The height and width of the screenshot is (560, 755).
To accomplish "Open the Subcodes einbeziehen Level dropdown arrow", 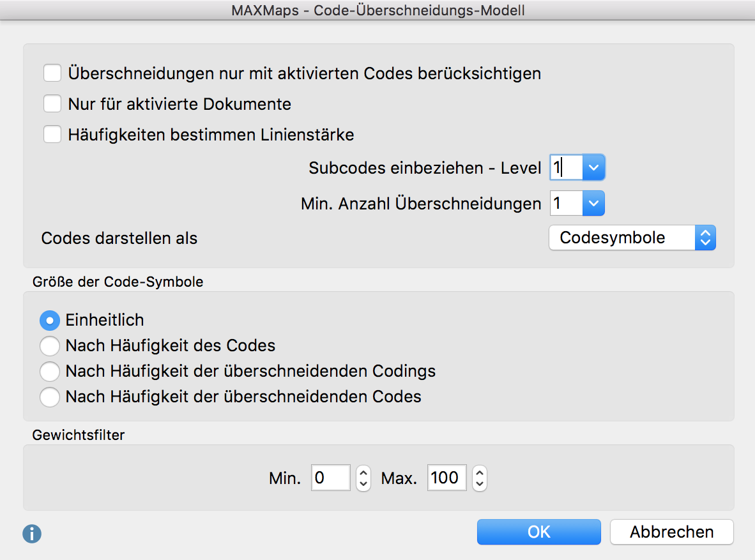I will click(x=593, y=167).
